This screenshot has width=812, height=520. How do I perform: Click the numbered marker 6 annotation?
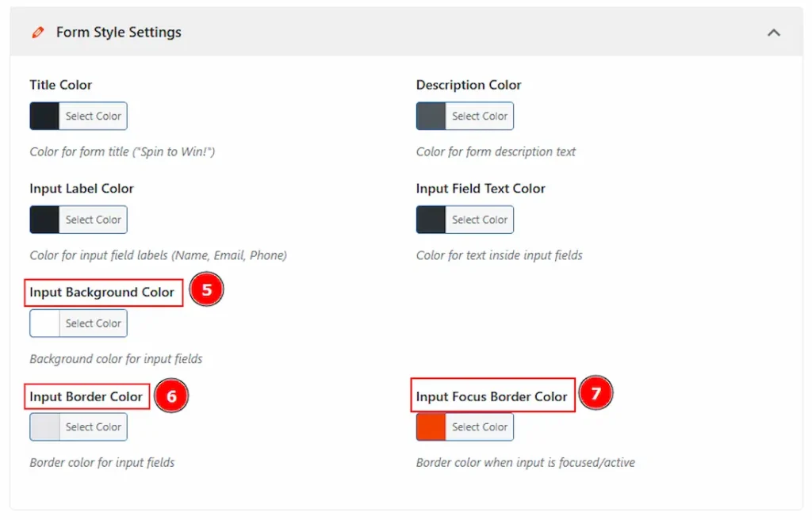[x=172, y=396]
